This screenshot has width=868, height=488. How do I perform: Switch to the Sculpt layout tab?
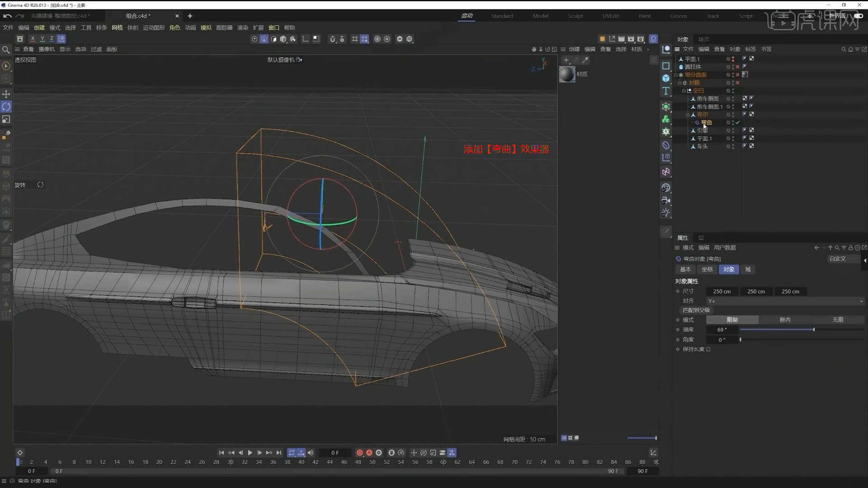coord(575,16)
